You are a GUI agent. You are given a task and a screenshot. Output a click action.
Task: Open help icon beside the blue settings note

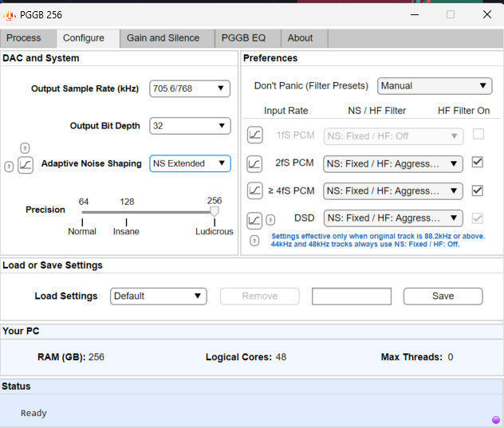point(254,240)
